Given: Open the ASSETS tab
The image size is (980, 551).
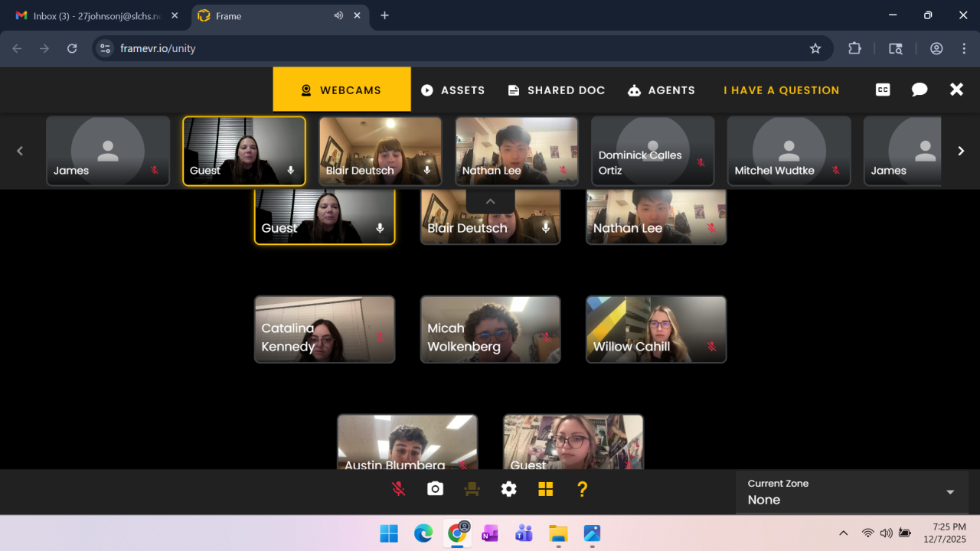Looking at the screenshot, I should click(452, 90).
